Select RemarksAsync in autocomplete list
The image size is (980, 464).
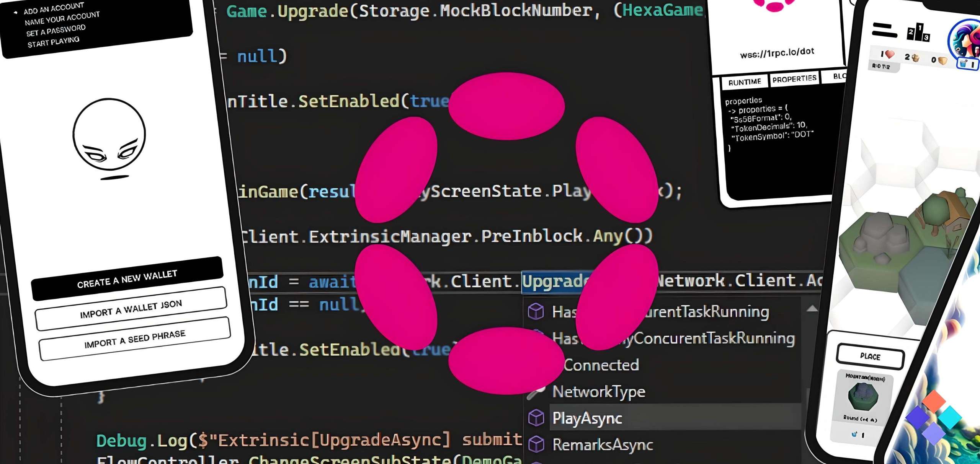pyautogui.click(x=603, y=444)
